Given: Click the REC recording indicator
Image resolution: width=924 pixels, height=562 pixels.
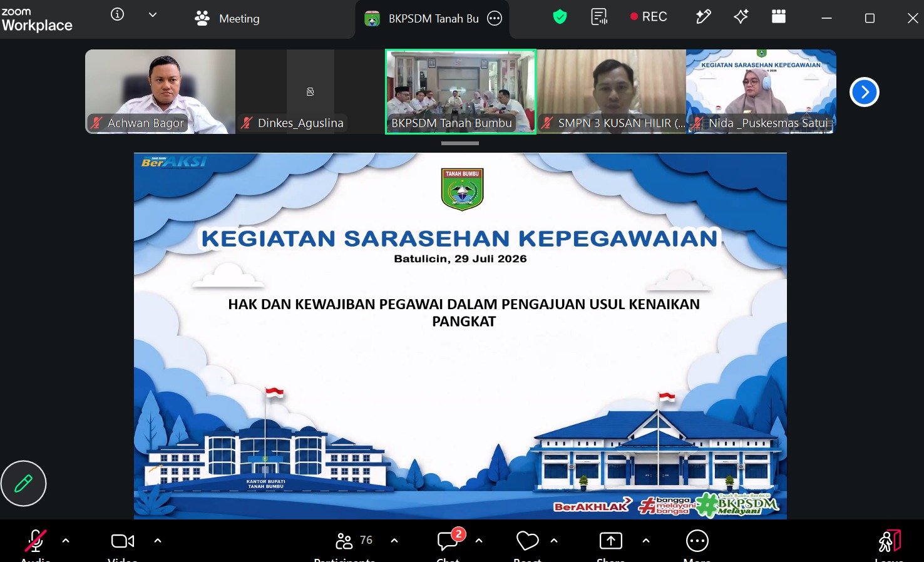Looking at the screenshot, I should (x=649, y=17).
